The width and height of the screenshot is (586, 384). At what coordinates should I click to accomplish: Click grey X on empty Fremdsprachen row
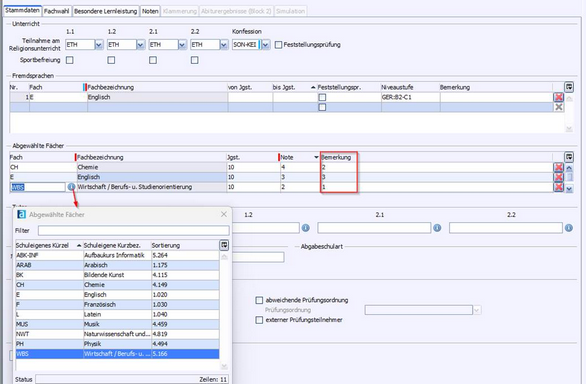[558, 107]
